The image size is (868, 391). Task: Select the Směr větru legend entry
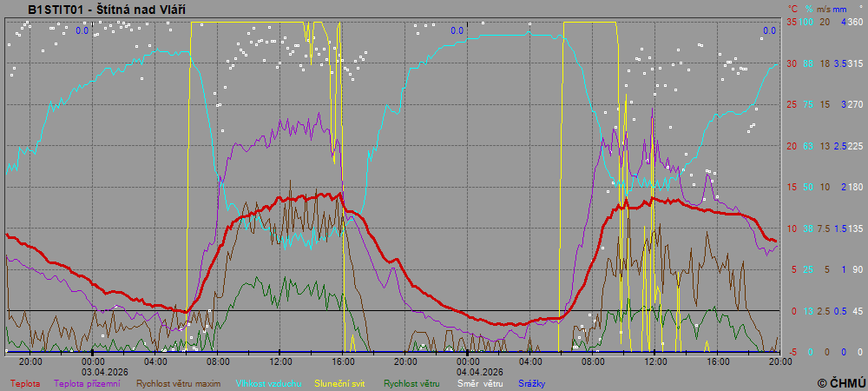480,382
